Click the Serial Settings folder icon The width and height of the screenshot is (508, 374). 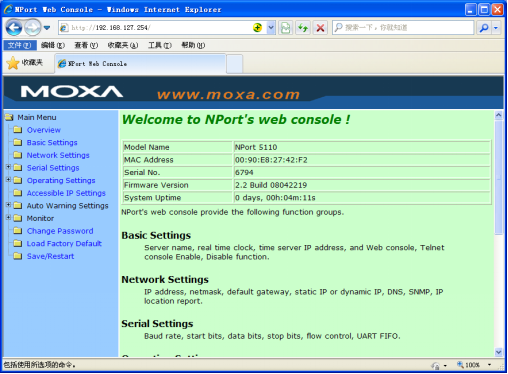point(18,168)
